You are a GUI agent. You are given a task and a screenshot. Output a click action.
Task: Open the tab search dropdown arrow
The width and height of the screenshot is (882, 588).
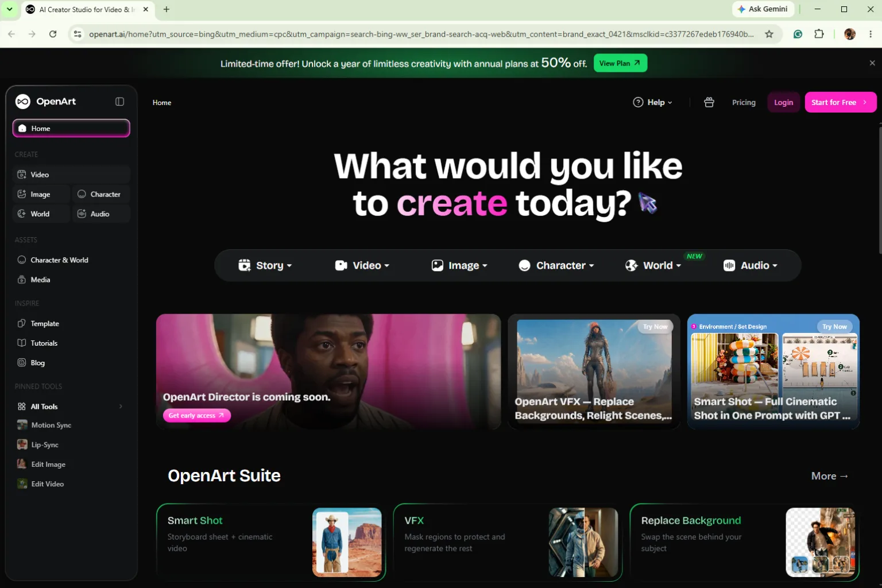pyautogui.click(x=9, y=9)
